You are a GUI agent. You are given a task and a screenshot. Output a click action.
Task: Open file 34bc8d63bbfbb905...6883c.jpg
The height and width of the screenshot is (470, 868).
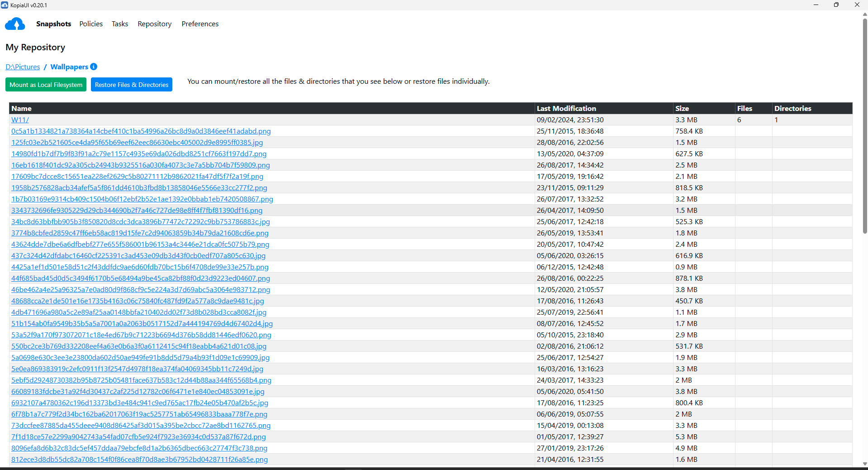pos(141,222)
